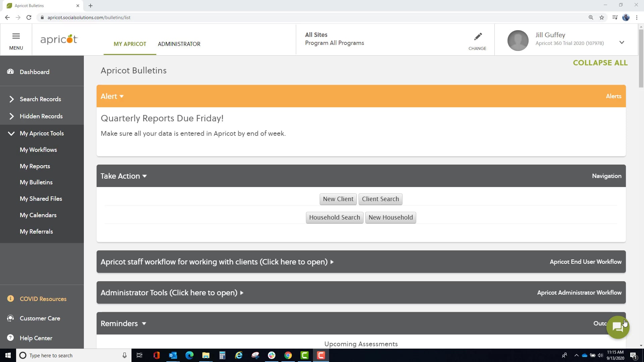The width and height of the screenshot is (644, 362).
Task: Select the MY APRICOT tab
Action: pos(130,44)
